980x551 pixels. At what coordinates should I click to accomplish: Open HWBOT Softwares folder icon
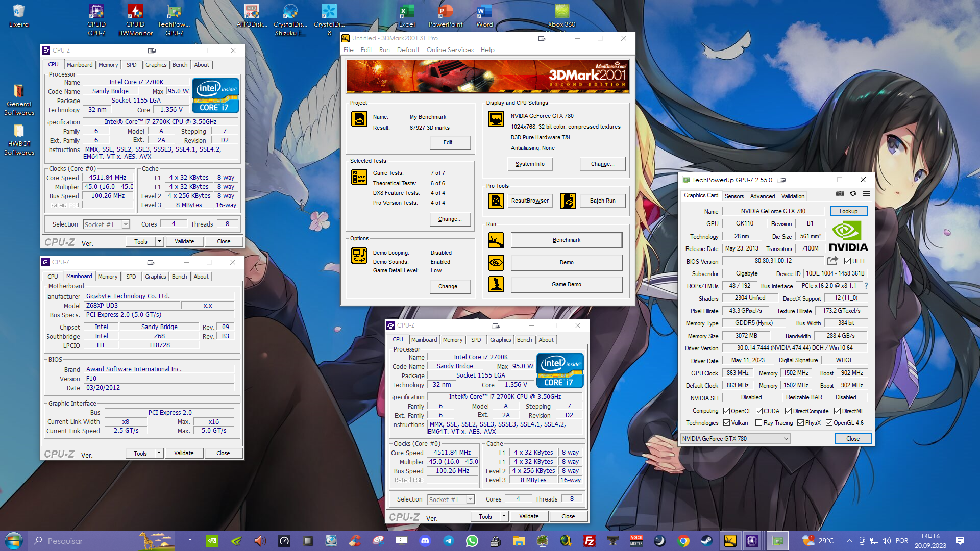point(19,139)
